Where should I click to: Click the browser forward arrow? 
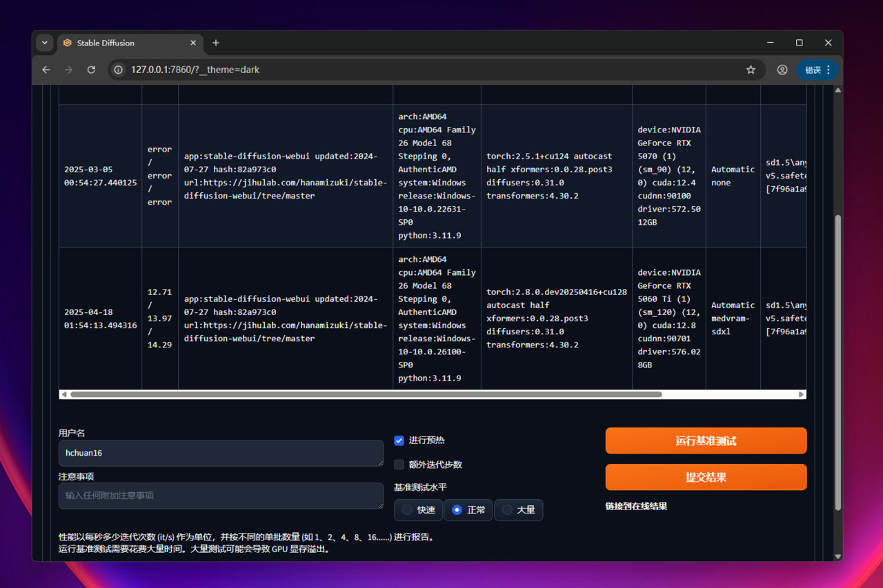coord(68,70)
